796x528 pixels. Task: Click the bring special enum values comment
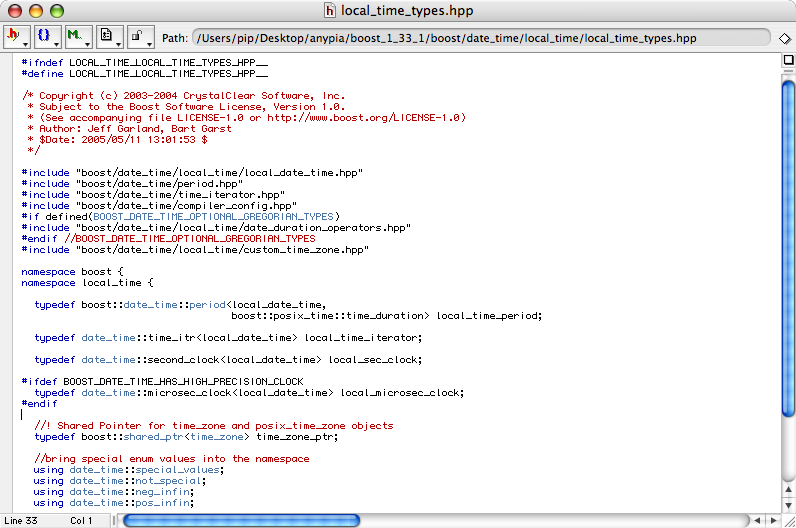click(172, 459)
